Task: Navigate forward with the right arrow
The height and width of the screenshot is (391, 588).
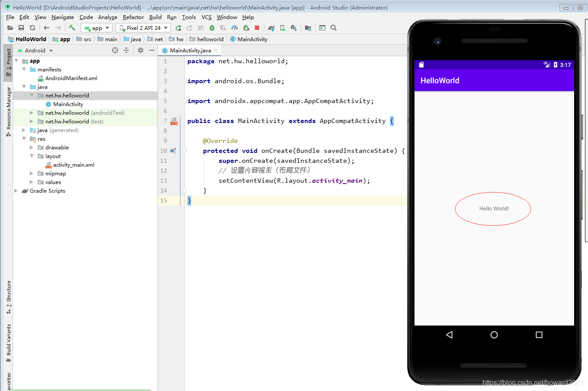Action: point(58,28)
